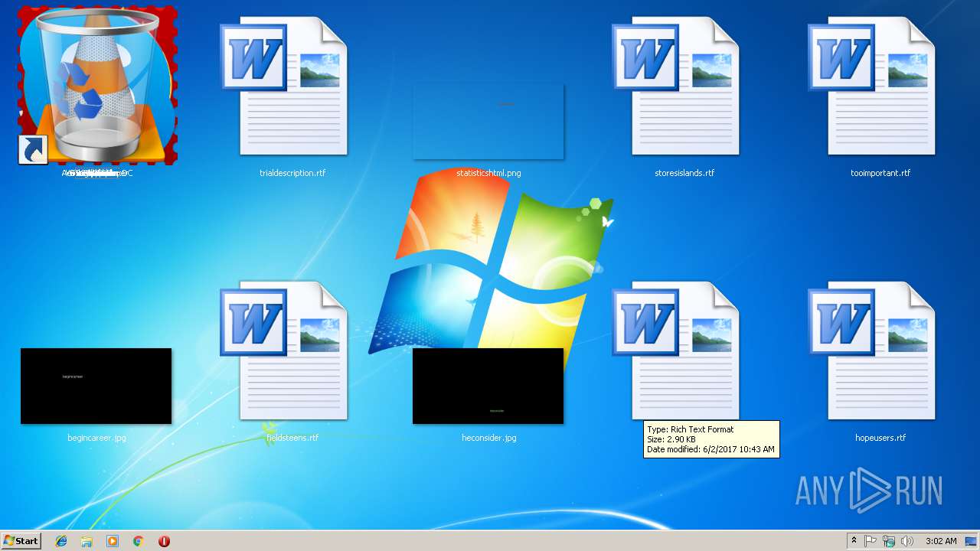This screenshot has width=980, height=551.
Task: Launch Google Chrome from the taskbar
Action: 138,541
